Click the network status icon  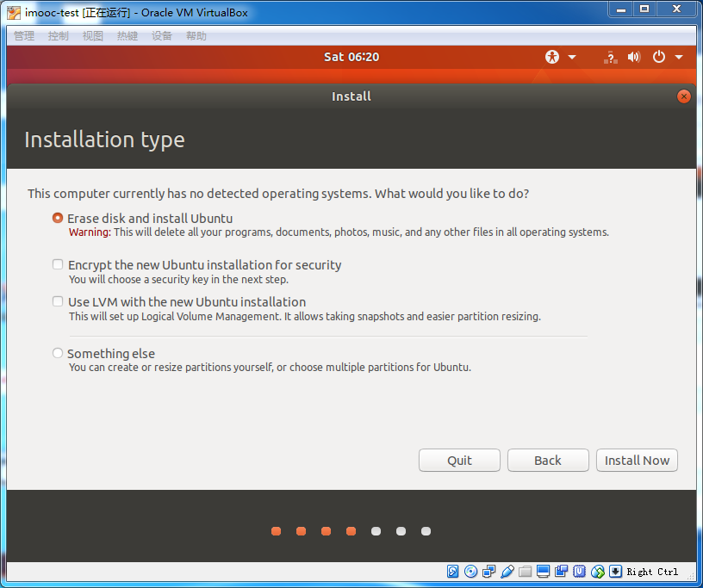[610, 58]
